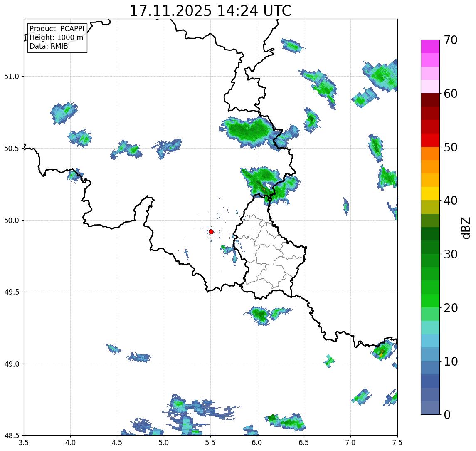This screenshot has width=476, height=451.
Task: Click the cyan colorbar segment near 15 dBZ
Action: pos(430,341)
